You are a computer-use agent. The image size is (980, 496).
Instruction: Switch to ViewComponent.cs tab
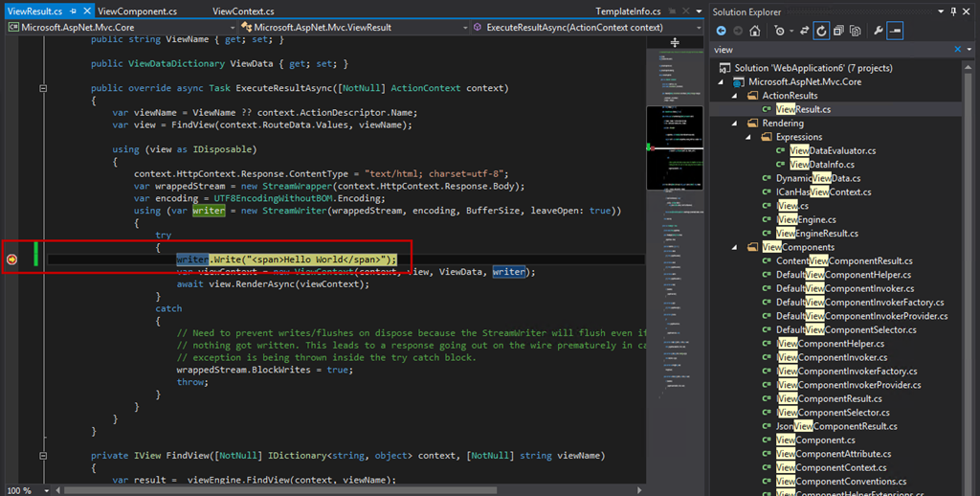(x=138, y=11)
